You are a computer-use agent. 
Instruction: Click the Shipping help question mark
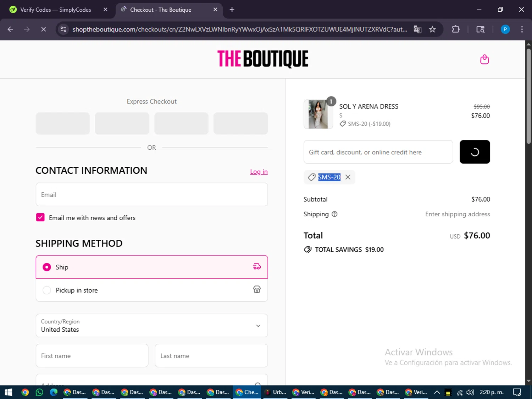coord(334,214)
